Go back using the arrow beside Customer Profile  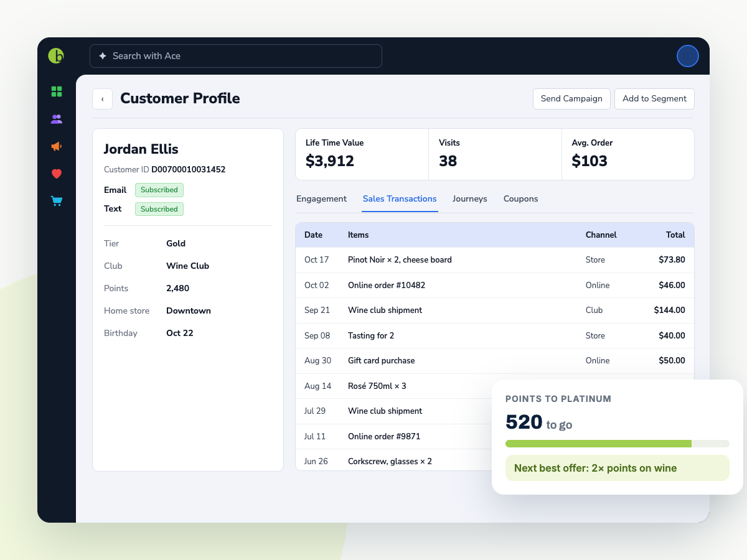click(102, 99)
